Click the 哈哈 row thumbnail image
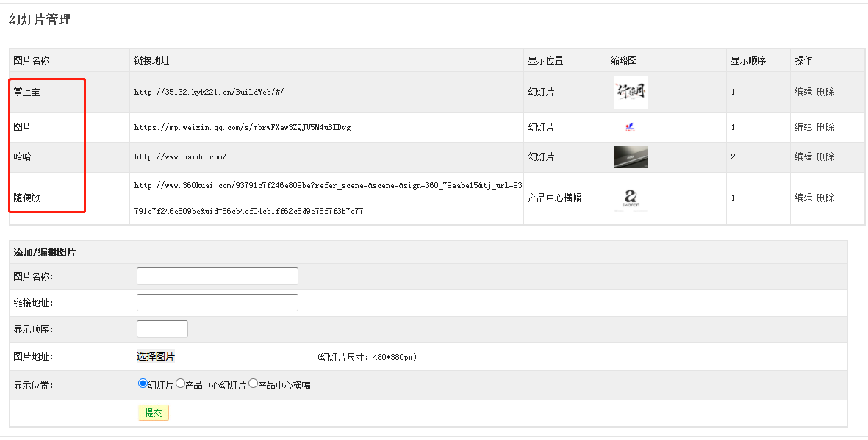The height and width of the screenshot is (440, 868). (631, 157)
